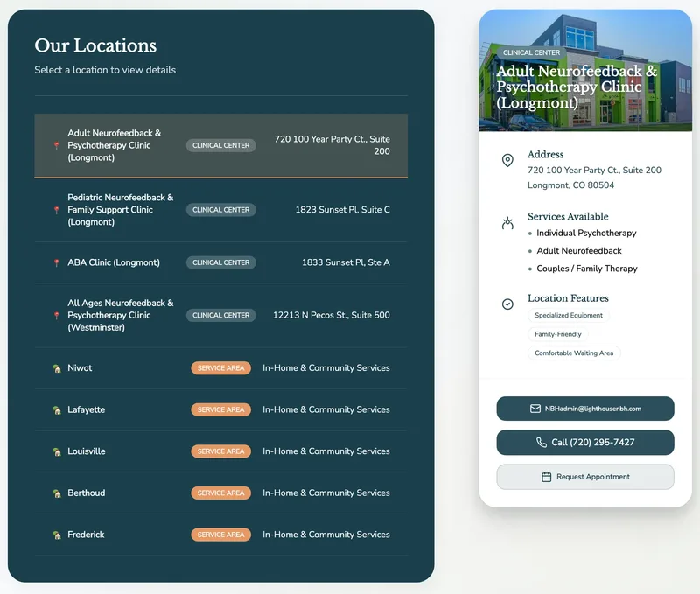Click the red pin beside All Ages Westminster clinic

(56, 316)
